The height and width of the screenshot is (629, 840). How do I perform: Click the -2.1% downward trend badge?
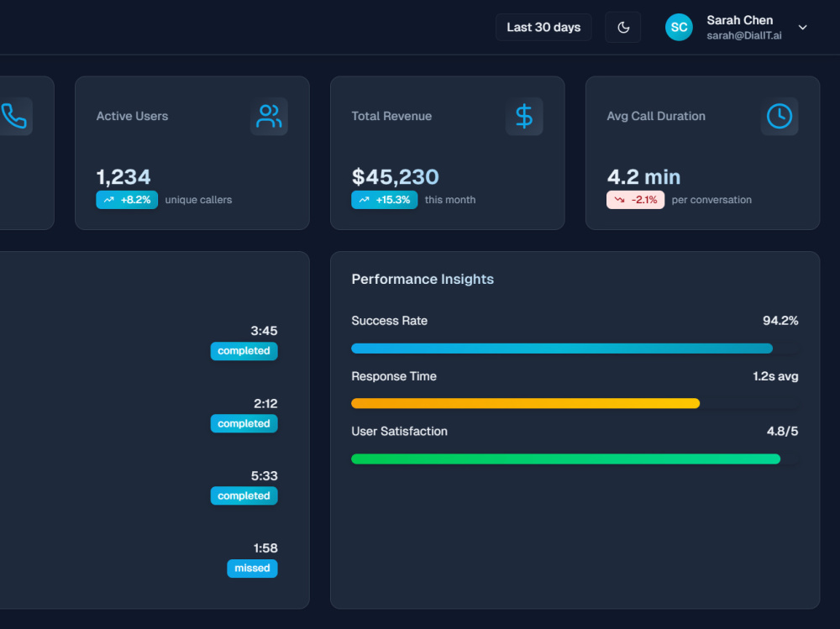635,200
